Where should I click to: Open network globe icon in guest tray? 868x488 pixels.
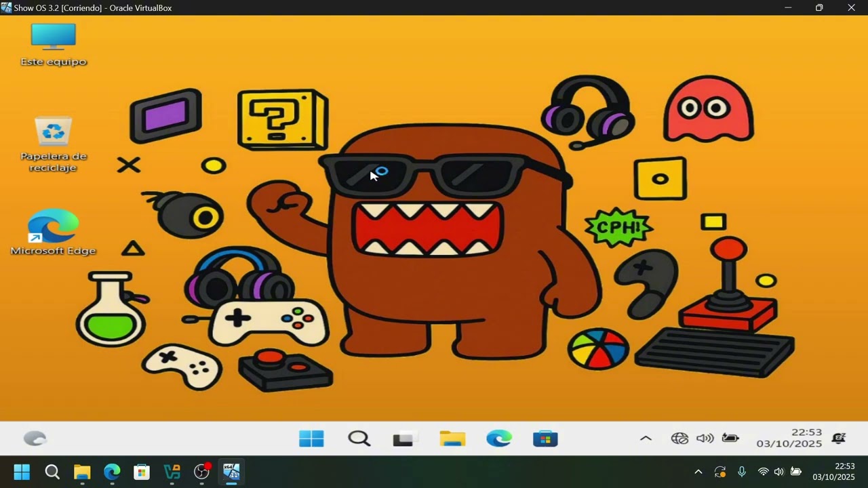click(679, 439)
